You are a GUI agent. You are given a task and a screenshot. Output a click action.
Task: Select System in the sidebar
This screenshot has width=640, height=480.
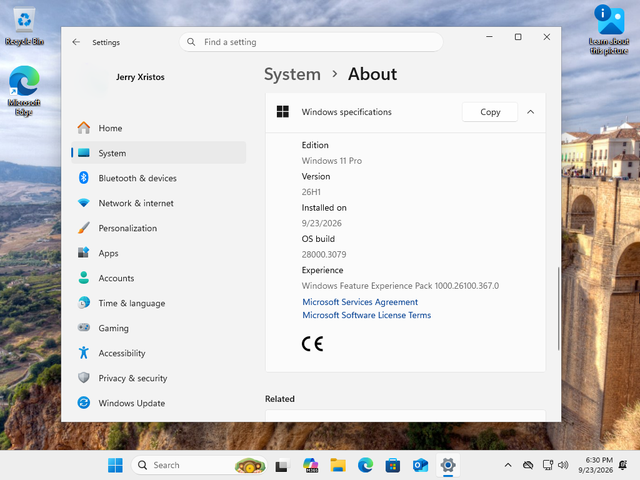(158, 153)
